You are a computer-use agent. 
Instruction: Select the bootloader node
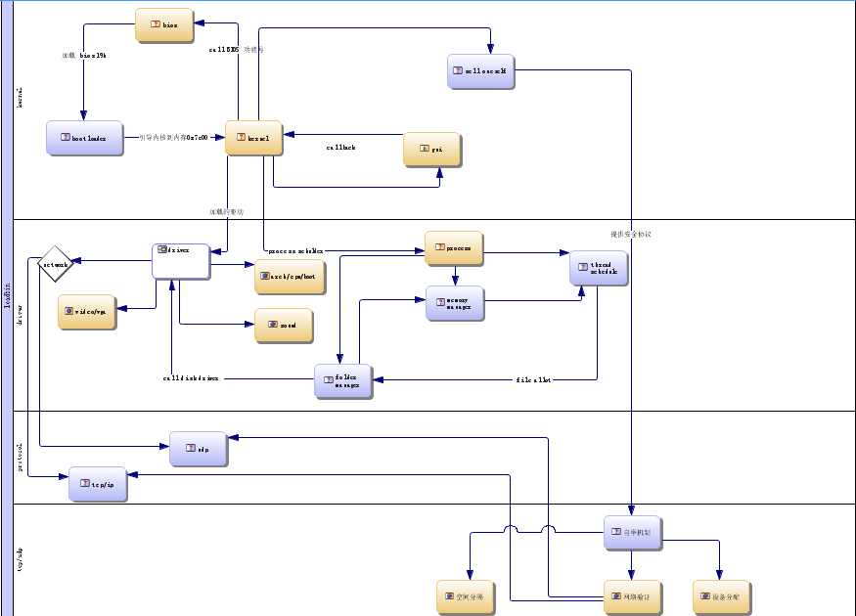(x=84, y=138)
